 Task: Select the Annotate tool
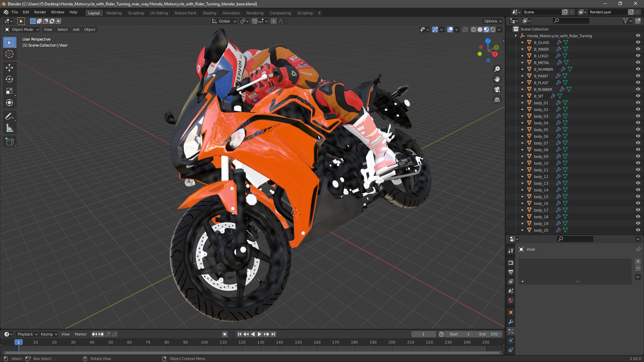tap(9, 117)
